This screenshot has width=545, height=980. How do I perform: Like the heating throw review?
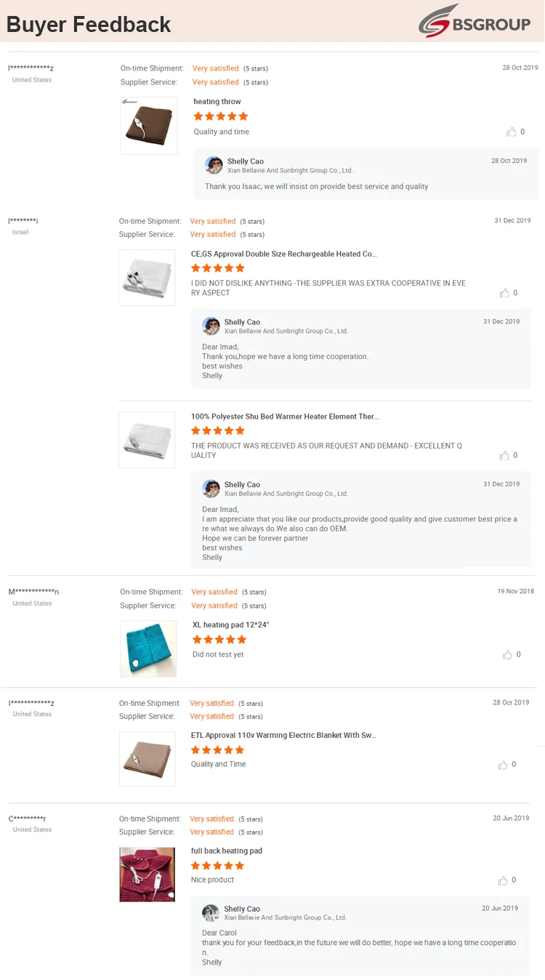[x=512, y=132]
